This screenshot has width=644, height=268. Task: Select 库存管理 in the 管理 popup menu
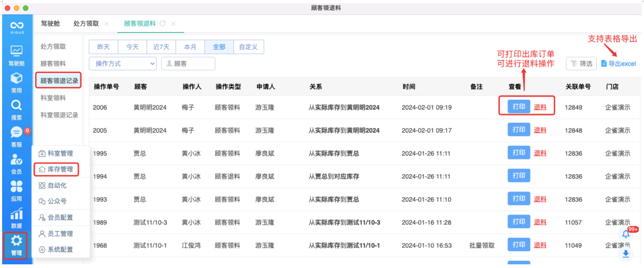56,169
